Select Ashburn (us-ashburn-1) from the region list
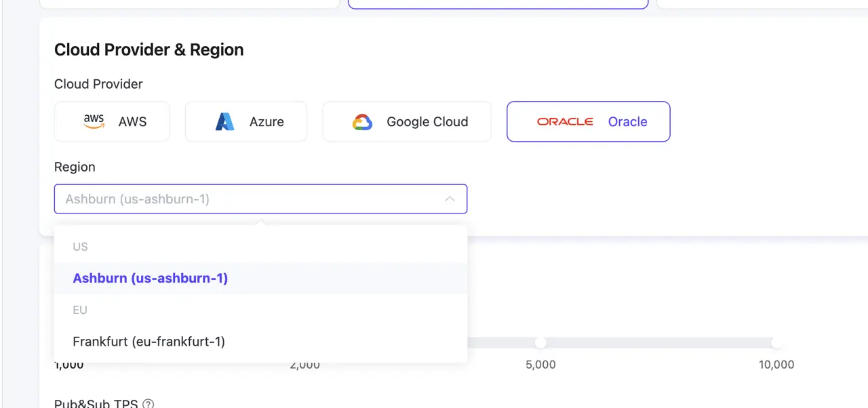Screen dimensions: 868x408 coord(151,279)
